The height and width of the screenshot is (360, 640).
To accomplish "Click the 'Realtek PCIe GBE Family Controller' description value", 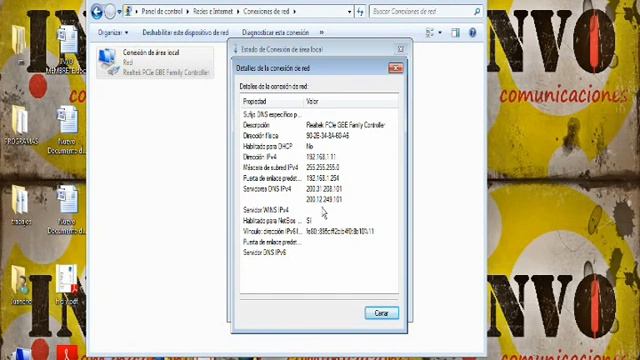I will coord(345,125).
